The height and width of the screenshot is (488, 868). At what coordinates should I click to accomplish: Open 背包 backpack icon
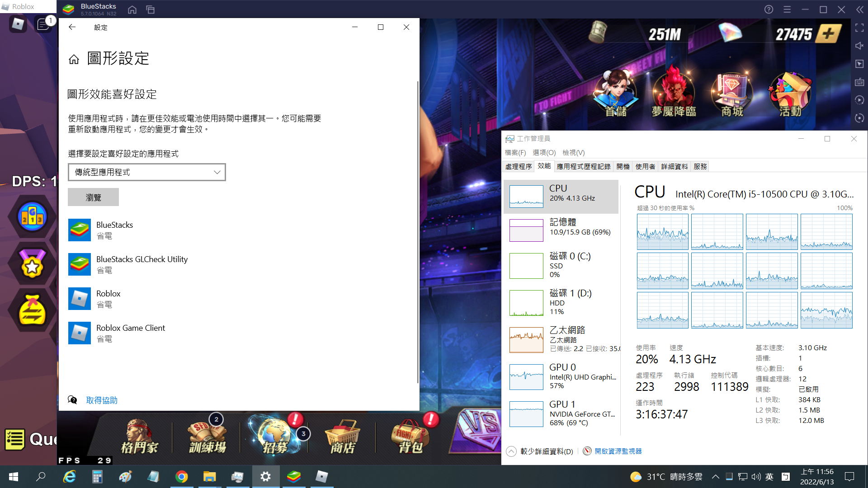pyautogui.click(x=410, y=436)
